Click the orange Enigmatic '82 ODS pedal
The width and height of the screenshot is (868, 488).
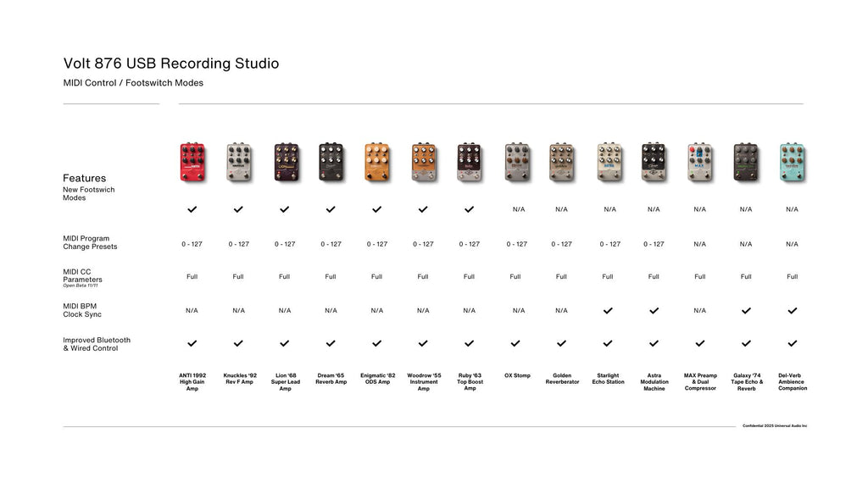(377, 162)
